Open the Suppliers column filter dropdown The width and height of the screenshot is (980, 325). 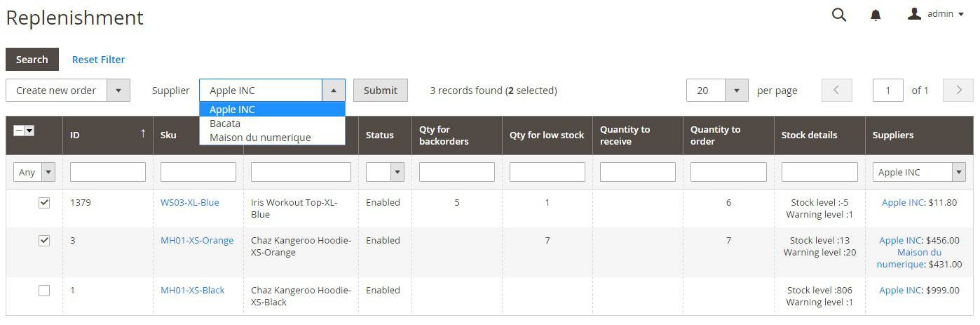958,172
